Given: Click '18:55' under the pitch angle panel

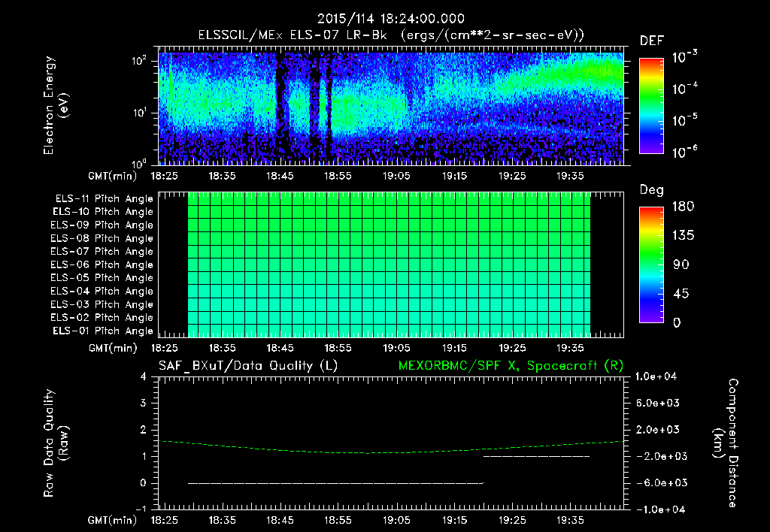Looking at the screenshot, I should point(338,348).
